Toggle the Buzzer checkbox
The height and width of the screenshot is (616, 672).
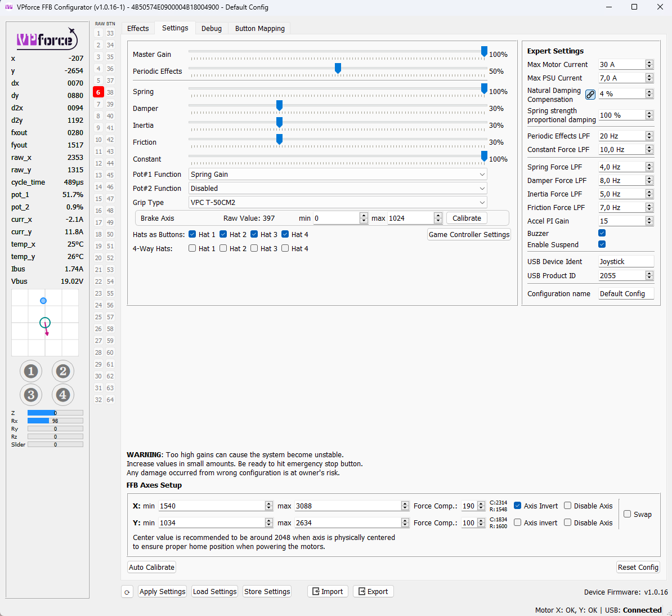point(602,233)
